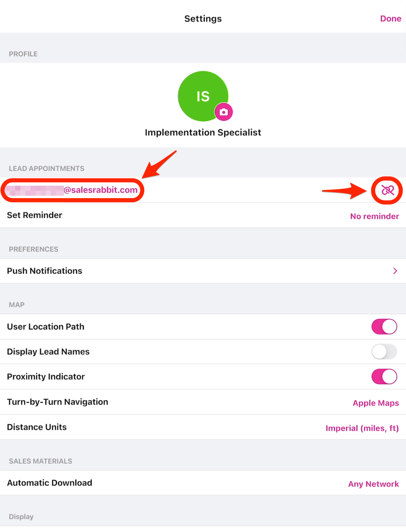Choose navigation app from Apple Maps

click(376, 403)
